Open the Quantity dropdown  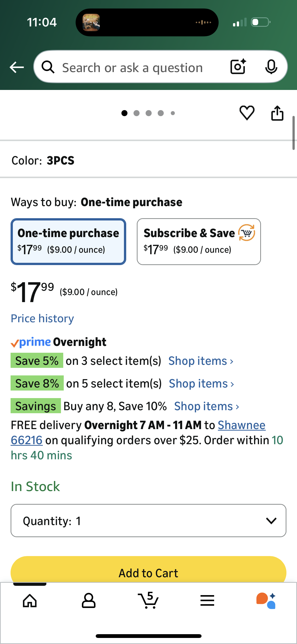148,521
